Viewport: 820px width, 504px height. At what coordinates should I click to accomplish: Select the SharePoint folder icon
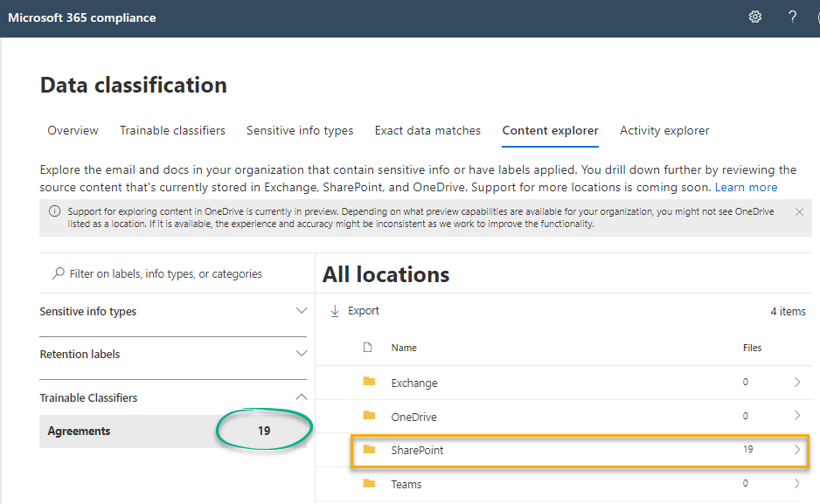370,450
